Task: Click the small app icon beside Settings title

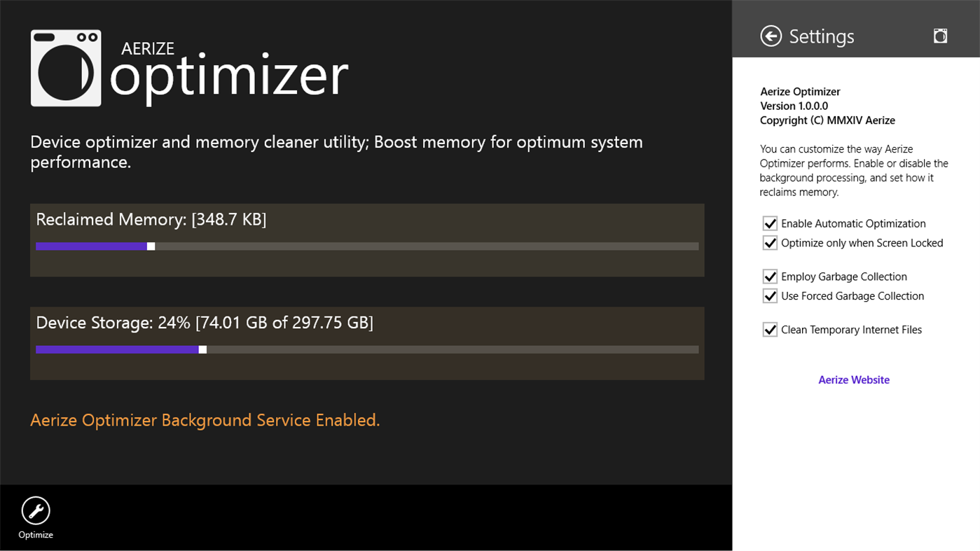Action: 940,35
